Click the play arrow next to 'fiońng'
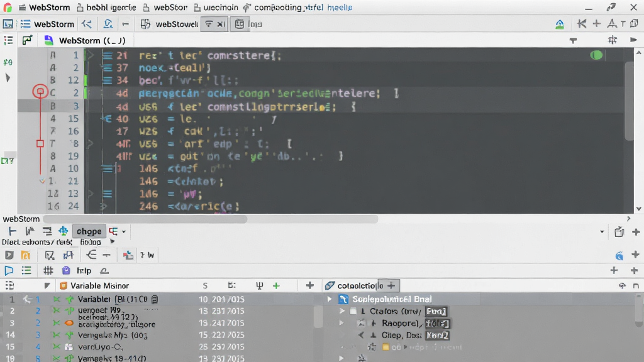 (x=112, y=242)
